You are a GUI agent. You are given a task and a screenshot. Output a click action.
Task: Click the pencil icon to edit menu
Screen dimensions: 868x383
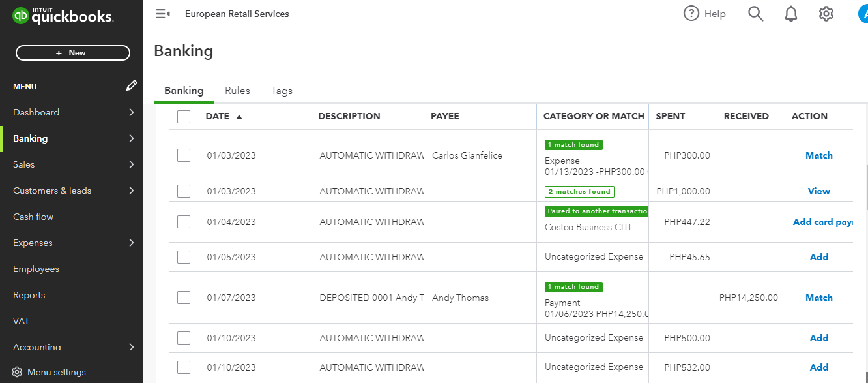click(132, 86)
